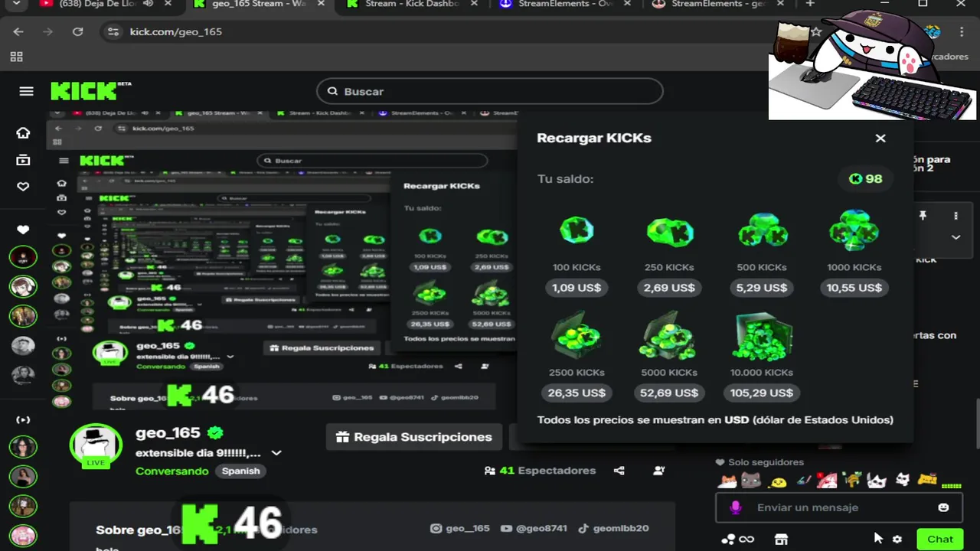Insert the gray cat emote above the chat box
Viewport: 980px width, 551px height.
[751, 481]
